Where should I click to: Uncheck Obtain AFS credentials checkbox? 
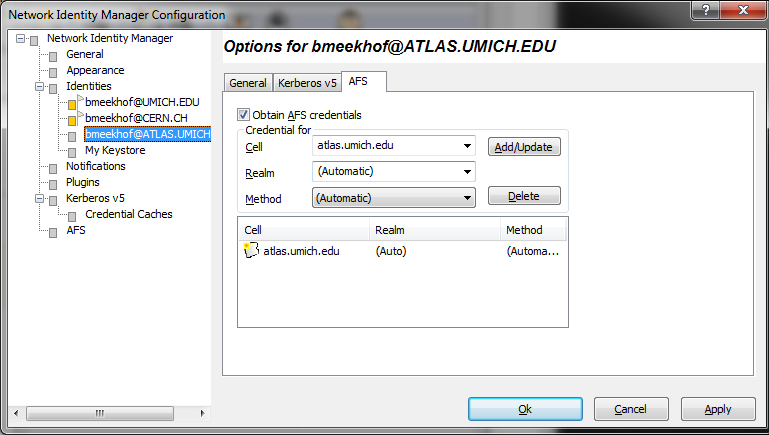[243, 115]
